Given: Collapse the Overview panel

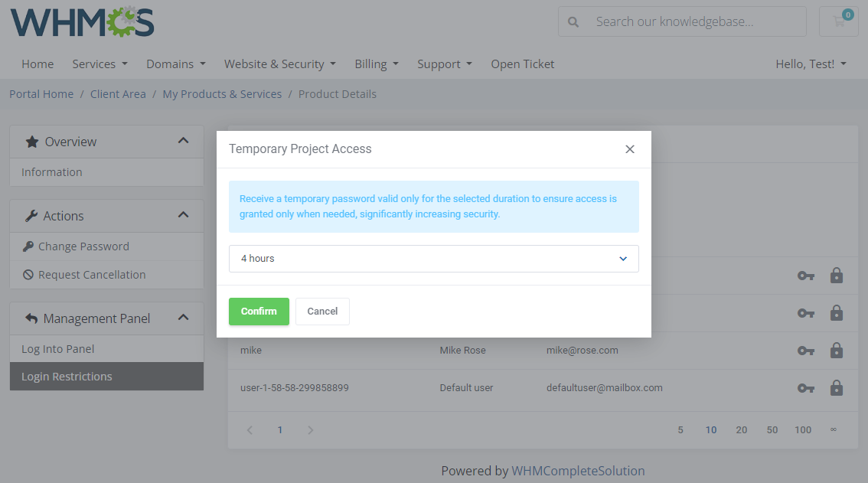Looking at the screenshot, I should tap(183, 141).
